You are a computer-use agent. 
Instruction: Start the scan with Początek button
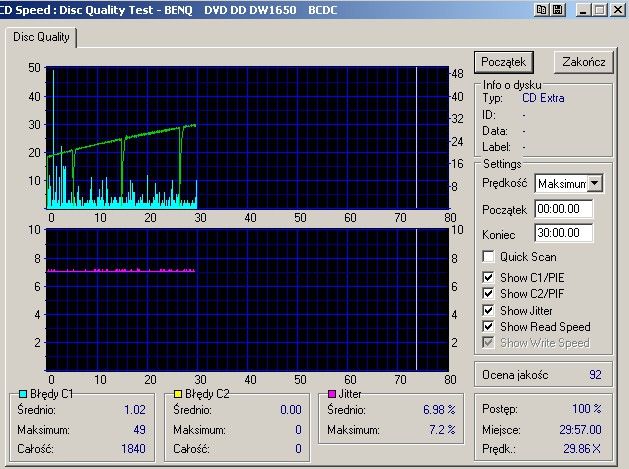(504, 62)
